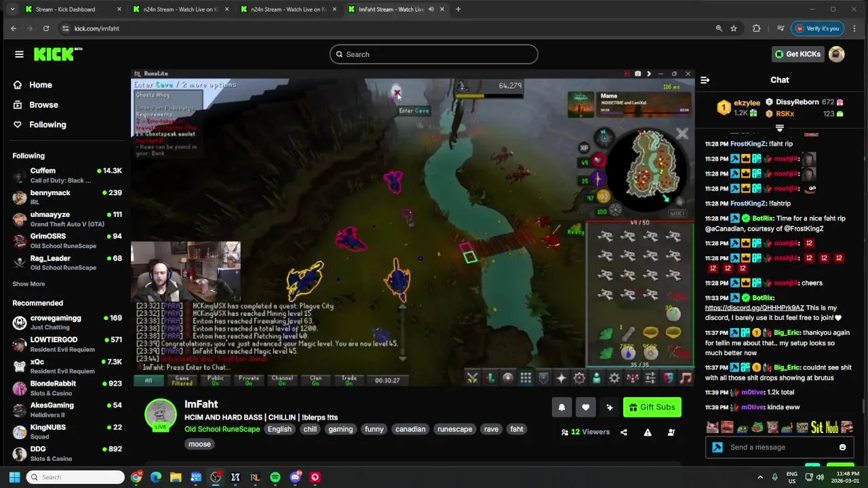Open the Discord invite link in chat

(754, 308)
